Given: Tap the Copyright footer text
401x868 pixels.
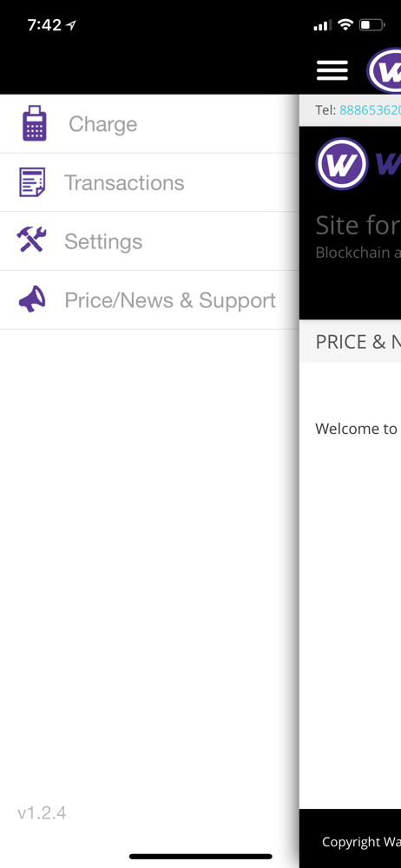Looking at the screenshot, I should [361, 842].
